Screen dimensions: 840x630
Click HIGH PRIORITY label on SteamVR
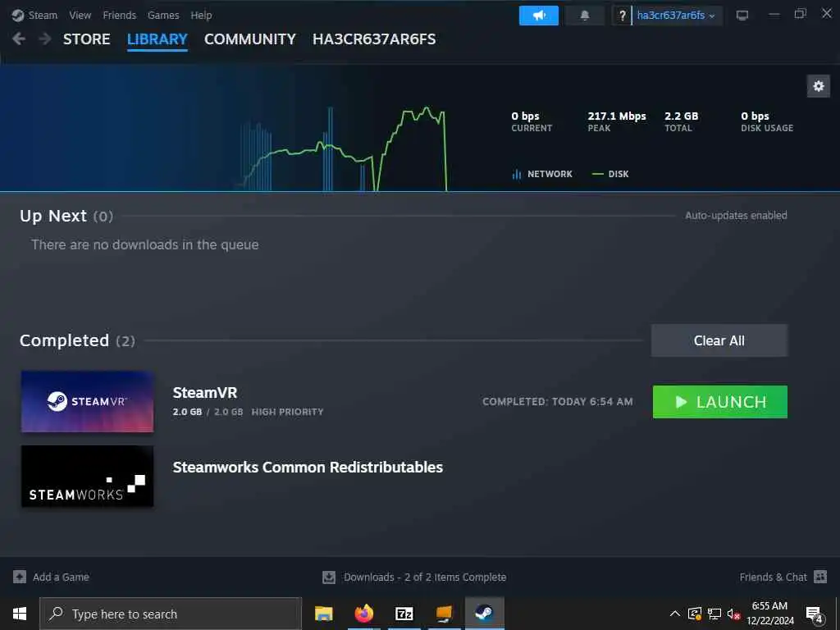point(287,412)
